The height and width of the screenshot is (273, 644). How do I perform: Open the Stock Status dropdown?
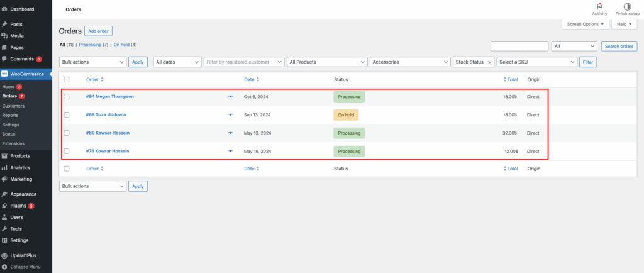474,62
